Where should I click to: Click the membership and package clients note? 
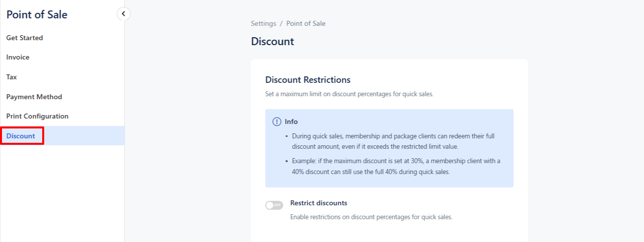coord(393,141)
